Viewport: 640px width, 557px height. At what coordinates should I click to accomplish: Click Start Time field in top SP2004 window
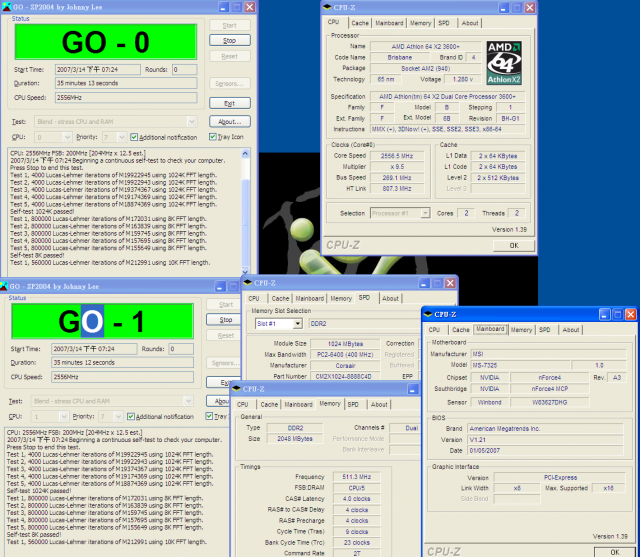[98, 70]
